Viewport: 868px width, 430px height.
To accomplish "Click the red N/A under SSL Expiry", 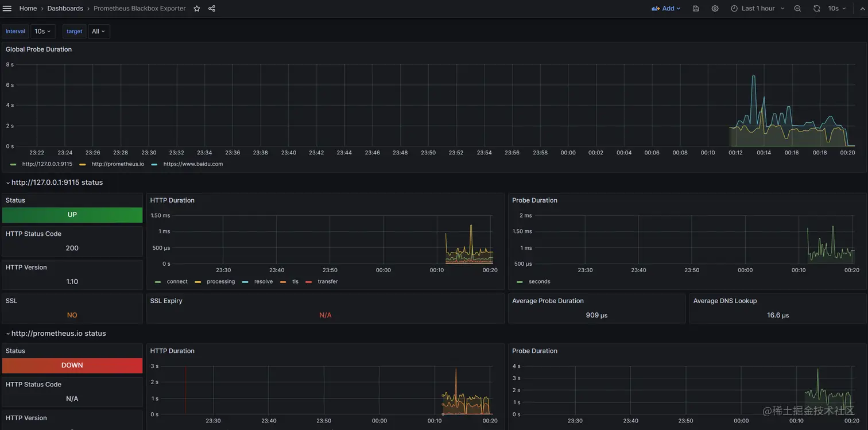I will pyautogui.click(x=325, y=315).
